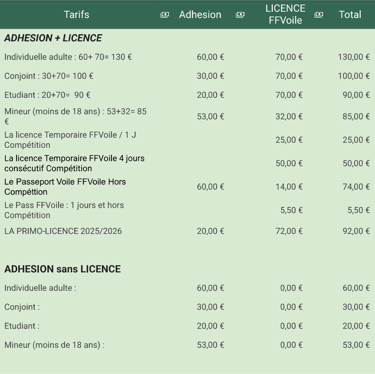Viewport: 375px width, 374px height.
Task: Click the ADHESION + LICENCE section heading
Action: (53, 38)
